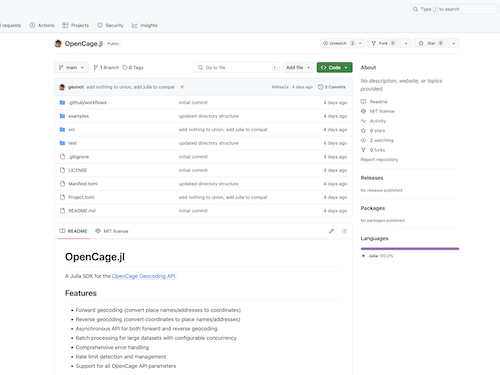This screenshot has width=500, height=375.
Task: Expand the Star lists dropdown
Action: coord(454,43)
